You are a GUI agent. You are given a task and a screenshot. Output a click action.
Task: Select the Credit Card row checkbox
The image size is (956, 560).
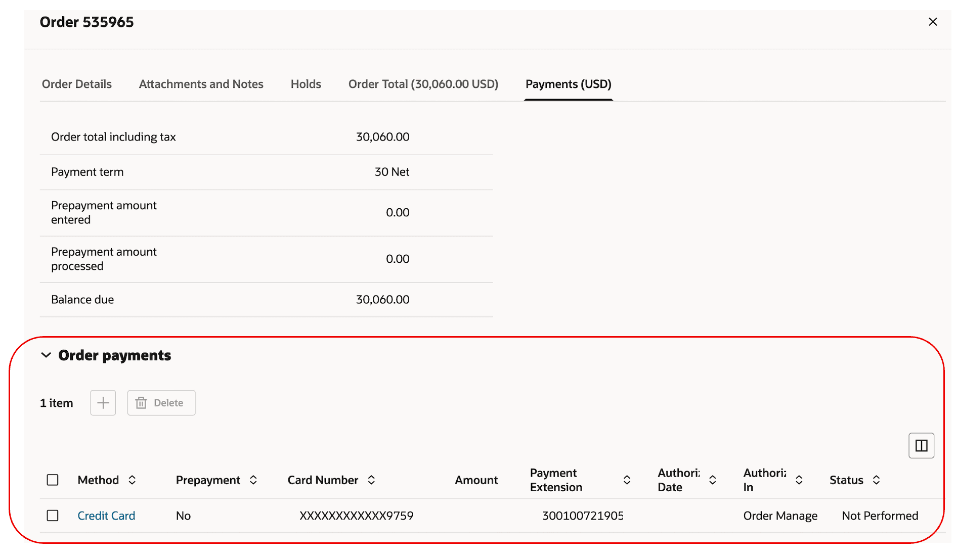click(53, 516)
